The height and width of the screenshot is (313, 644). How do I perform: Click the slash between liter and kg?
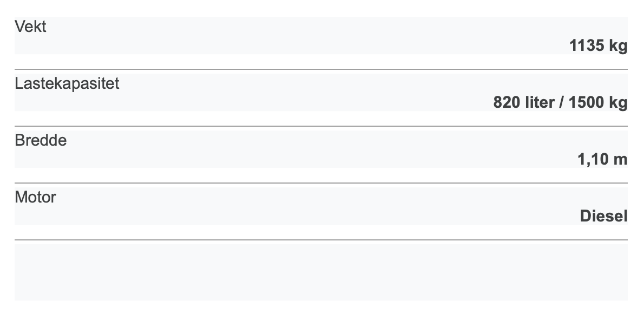pyautogui.click(x=561, y=102)
